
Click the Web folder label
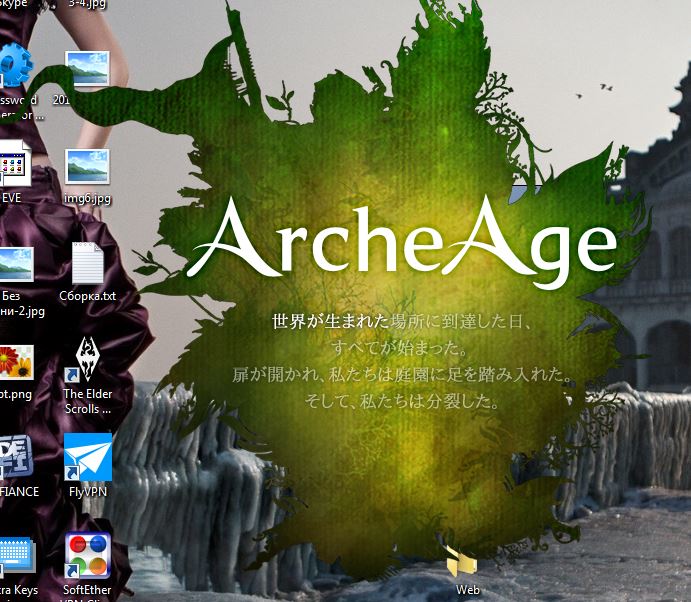click(x=468, y=590)
